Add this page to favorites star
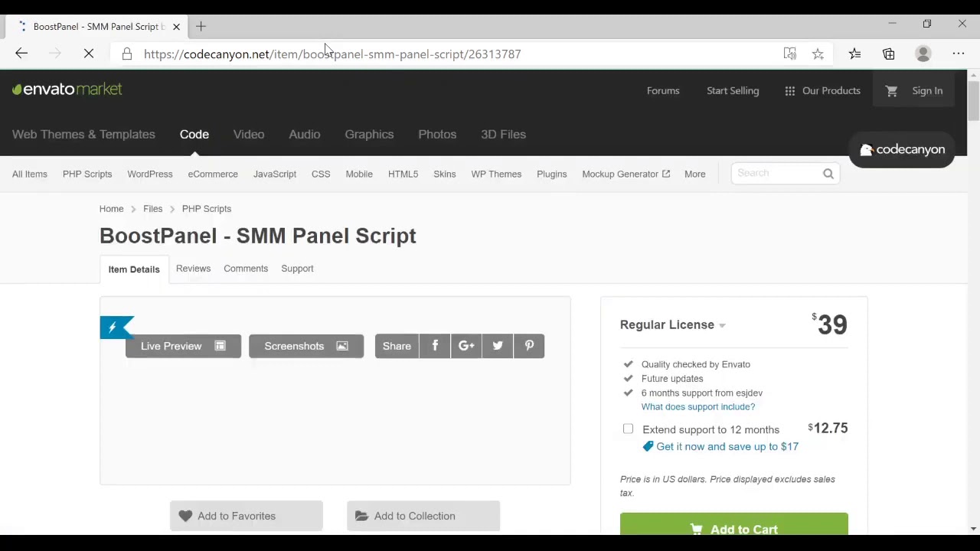This screenshot has width=980, height=551. (818, 54)
